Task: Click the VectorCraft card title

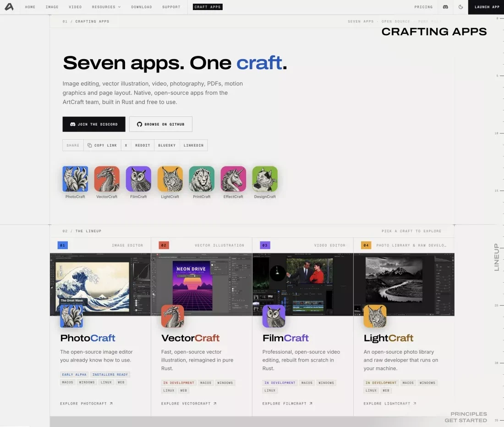Action: (x=190, y=338)
